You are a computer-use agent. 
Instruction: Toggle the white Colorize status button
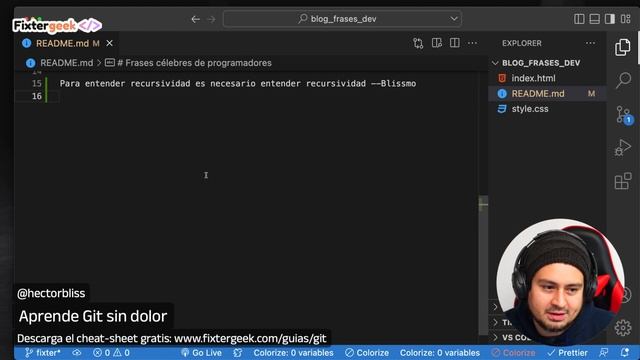click(367, 353)
